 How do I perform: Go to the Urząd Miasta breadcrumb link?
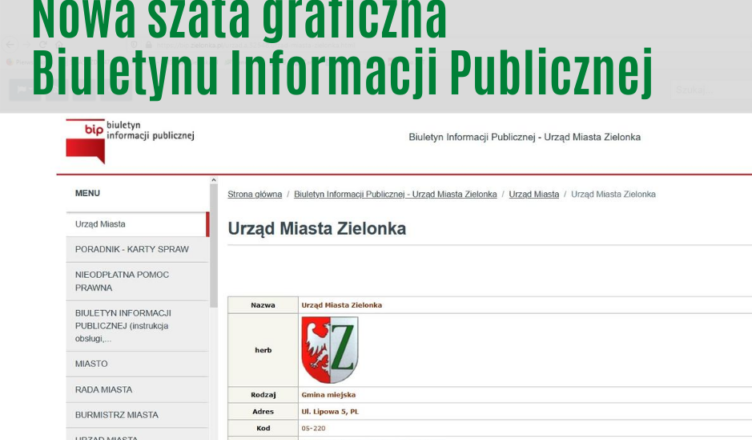[533, 194]
